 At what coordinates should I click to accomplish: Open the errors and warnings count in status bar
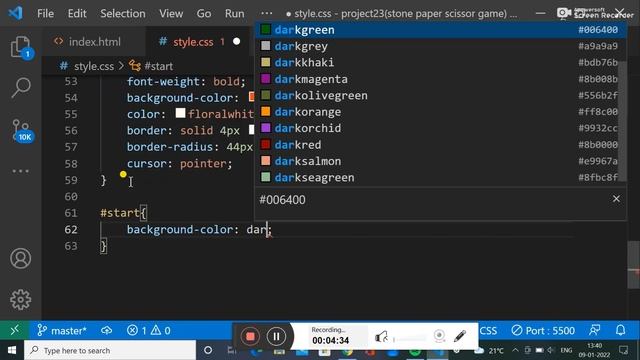(149, 330)
